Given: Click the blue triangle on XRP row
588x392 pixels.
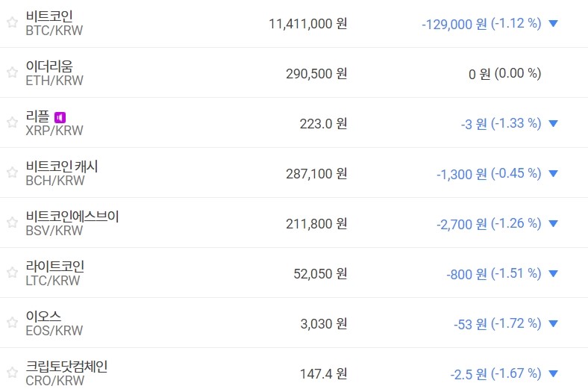Looking at the screenshot, I should pos(553,124).
